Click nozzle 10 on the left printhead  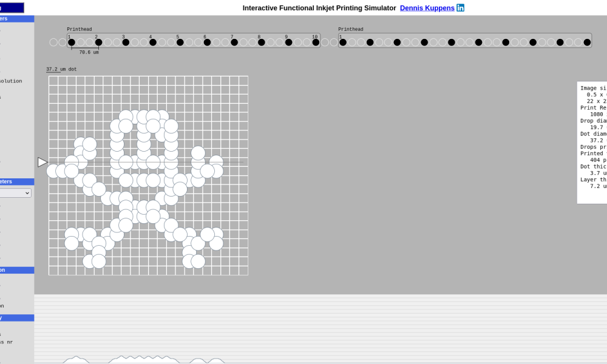tap(316, 42)
